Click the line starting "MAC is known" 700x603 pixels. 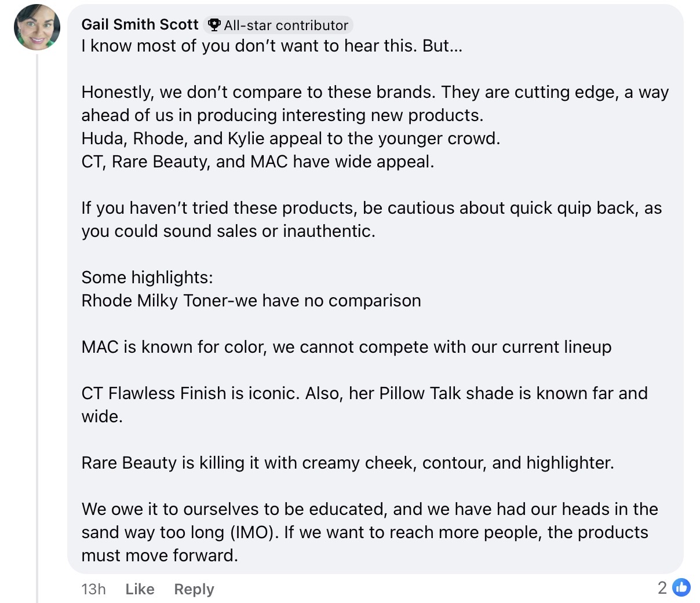[x=346, y=347]
